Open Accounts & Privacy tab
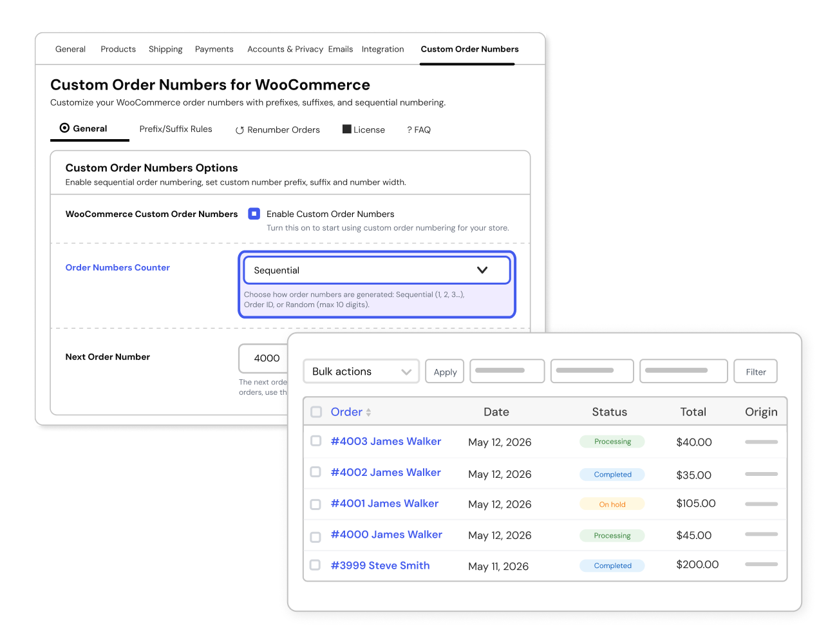Screen dimensions: 837x644 (x=285, y=49)
